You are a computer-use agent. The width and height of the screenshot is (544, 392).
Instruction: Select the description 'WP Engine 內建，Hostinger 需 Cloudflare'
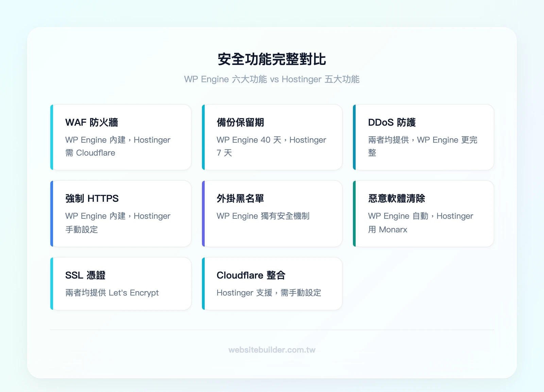click(x=118, y=146)
